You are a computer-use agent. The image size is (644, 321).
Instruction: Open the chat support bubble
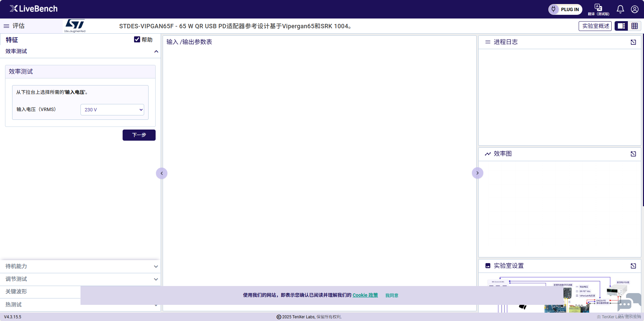click(629, 302)
